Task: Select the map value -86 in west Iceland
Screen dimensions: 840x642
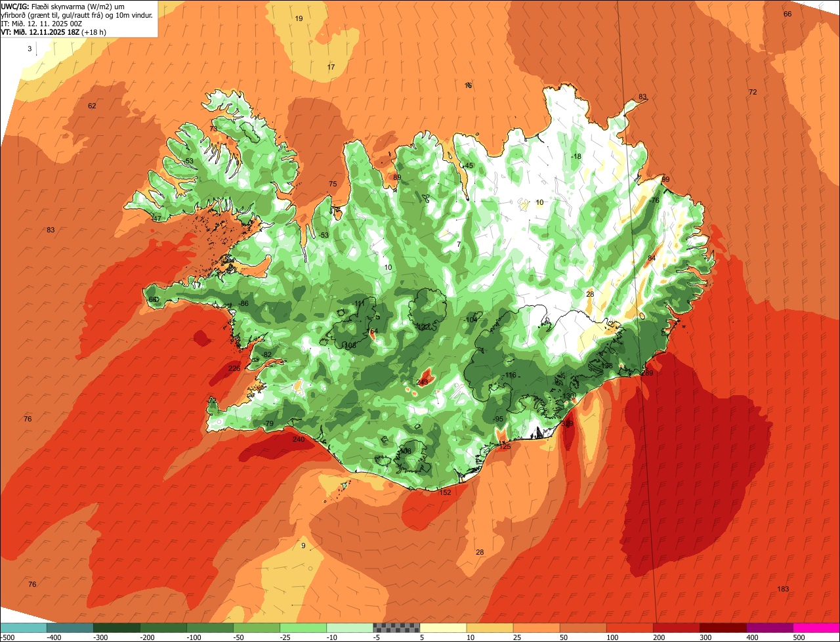Action: click(x=243, y=303)
